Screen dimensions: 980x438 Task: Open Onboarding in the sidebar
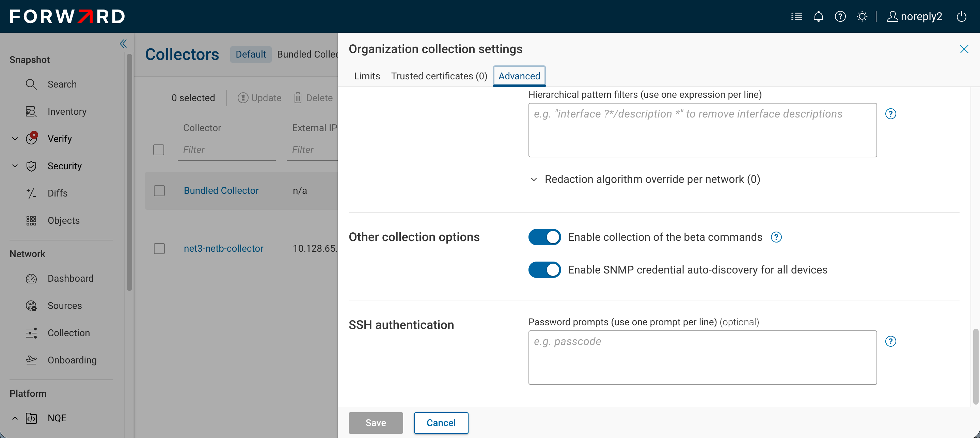(x=72, y=360)
